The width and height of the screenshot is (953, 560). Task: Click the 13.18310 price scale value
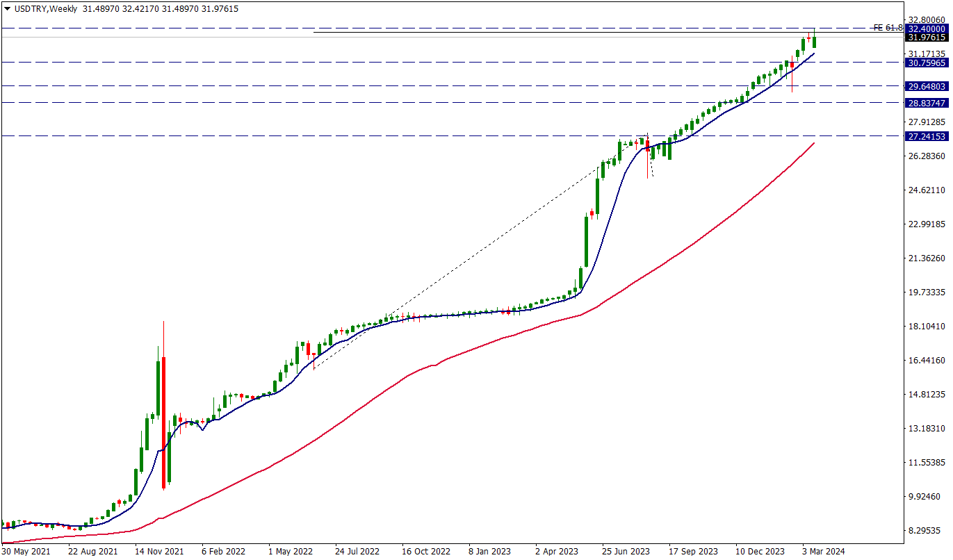(x=927, y=428)
